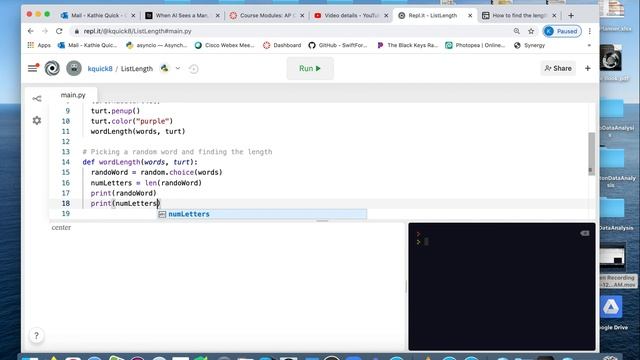Click the Paused profile button
640x360 pixels.
562,31
